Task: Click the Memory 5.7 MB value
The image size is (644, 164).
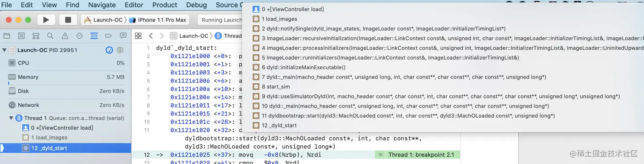Action: click(x=116, y=77)
